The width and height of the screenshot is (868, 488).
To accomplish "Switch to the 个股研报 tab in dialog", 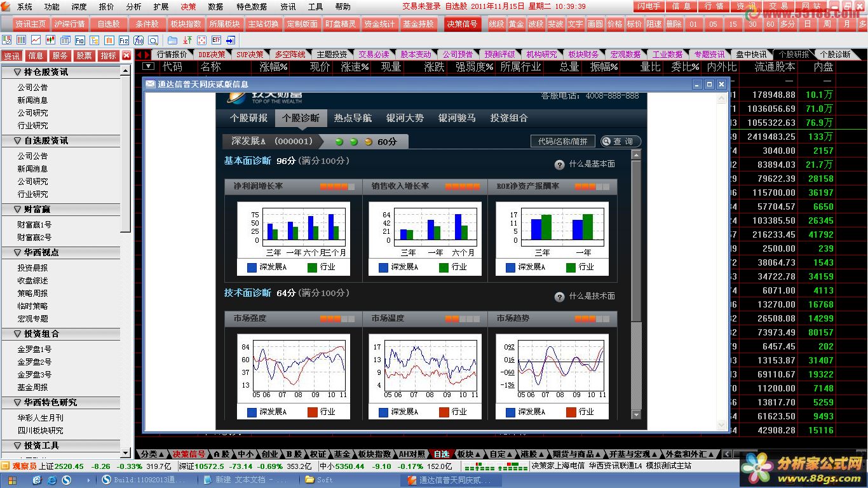I will pyautogui.click(x=248, y=118).
